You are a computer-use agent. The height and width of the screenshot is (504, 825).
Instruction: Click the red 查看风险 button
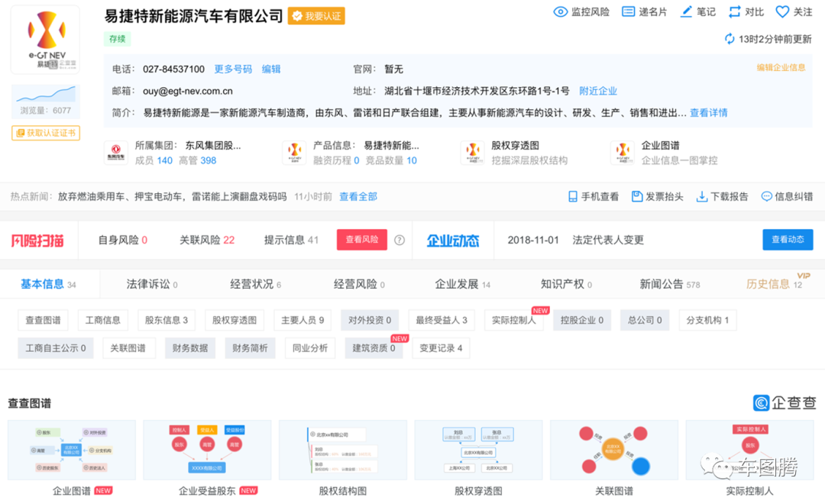[361, 239]
